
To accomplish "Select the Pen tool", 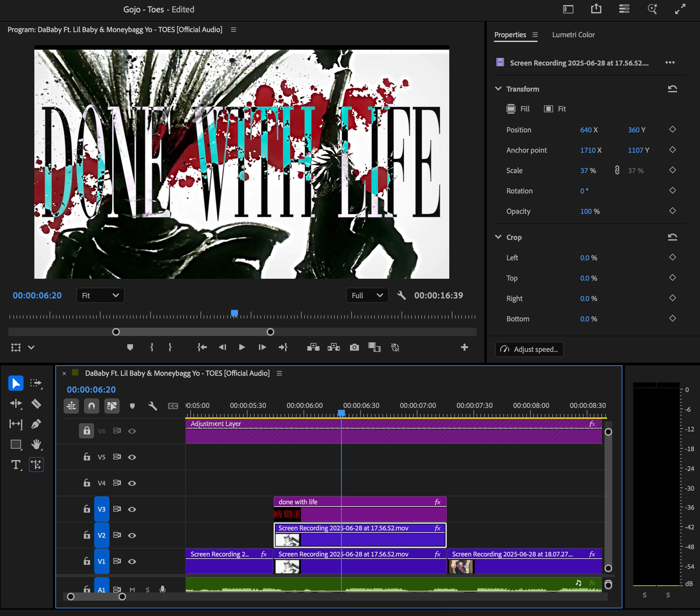I will 36,424.
